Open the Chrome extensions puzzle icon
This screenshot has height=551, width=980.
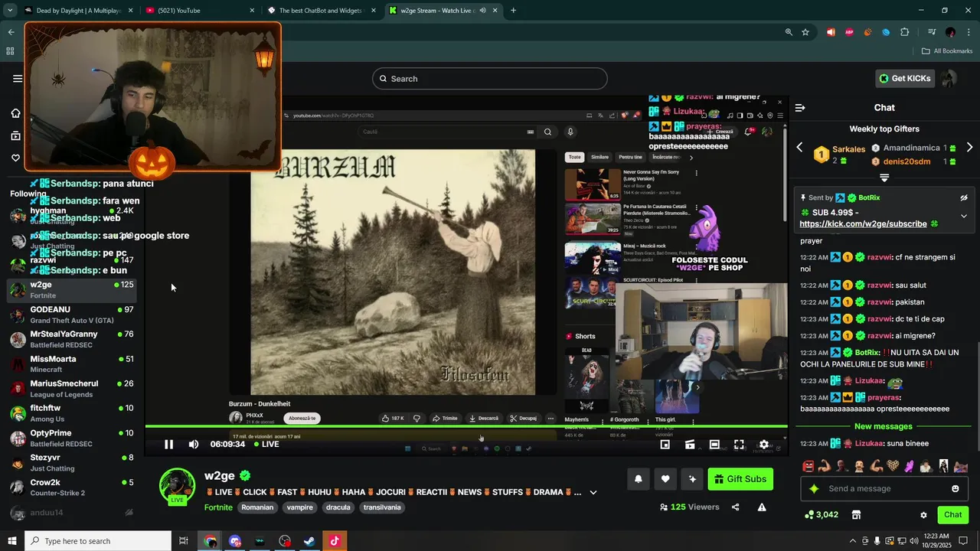pos(905,32)
